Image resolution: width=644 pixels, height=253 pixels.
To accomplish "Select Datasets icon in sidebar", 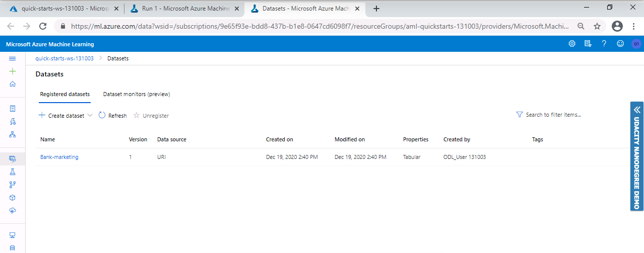I will 13,159.
